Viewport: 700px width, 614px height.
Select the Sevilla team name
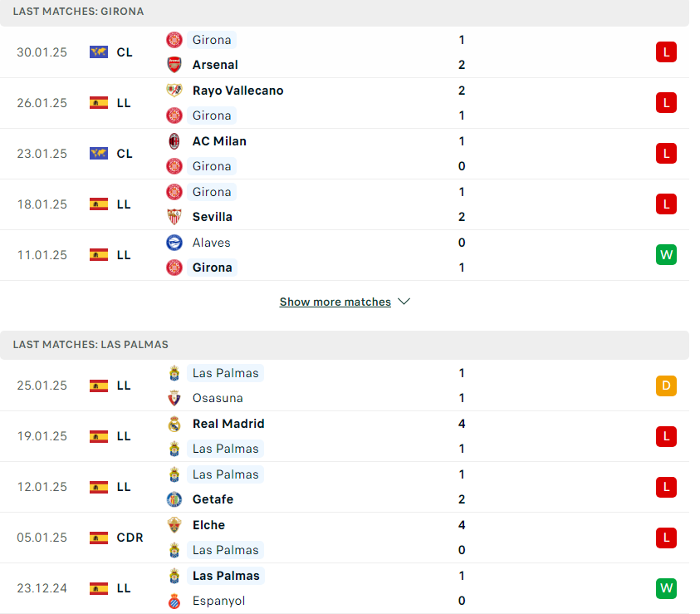(212, 217)
